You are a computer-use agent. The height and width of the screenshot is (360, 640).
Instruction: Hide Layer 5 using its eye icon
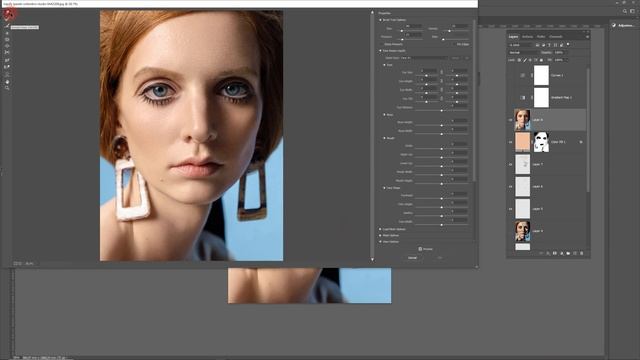[x=511, y=209]
